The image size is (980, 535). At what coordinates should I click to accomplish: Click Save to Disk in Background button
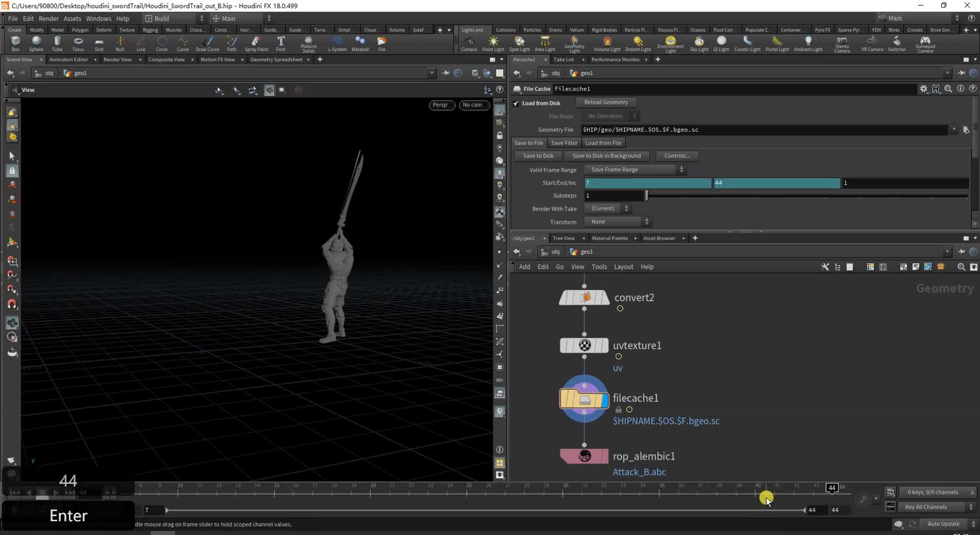tap(606, 156)
